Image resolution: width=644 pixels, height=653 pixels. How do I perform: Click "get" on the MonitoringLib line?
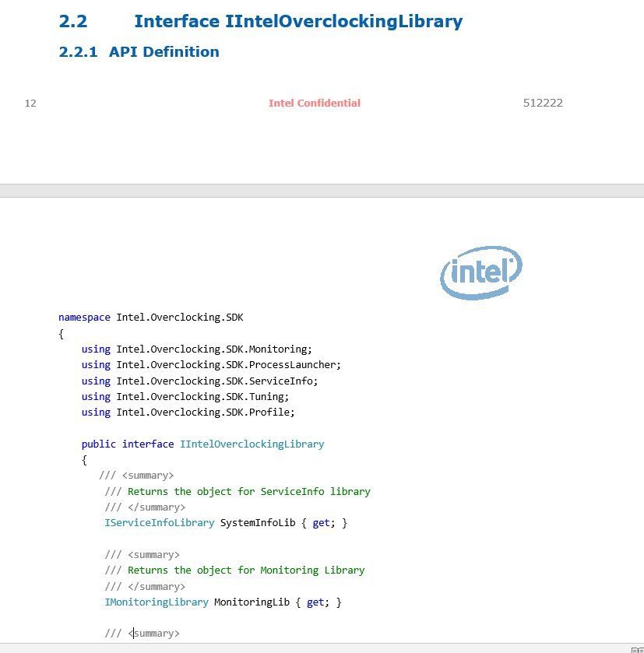pos(315,602)
